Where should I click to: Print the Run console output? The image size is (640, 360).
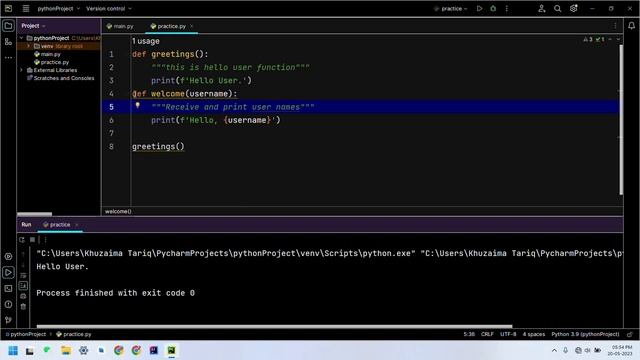[23, 296]
